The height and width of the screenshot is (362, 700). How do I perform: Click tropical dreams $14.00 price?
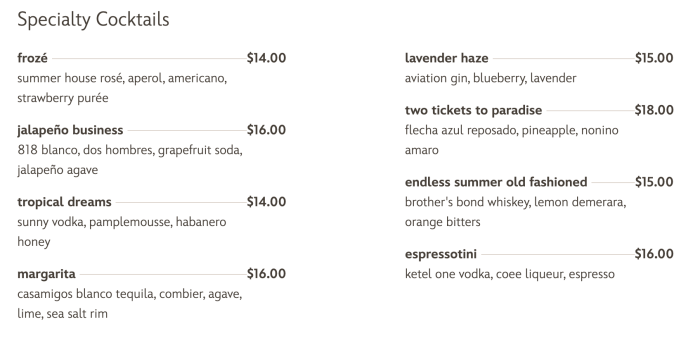tap(267, 202)
